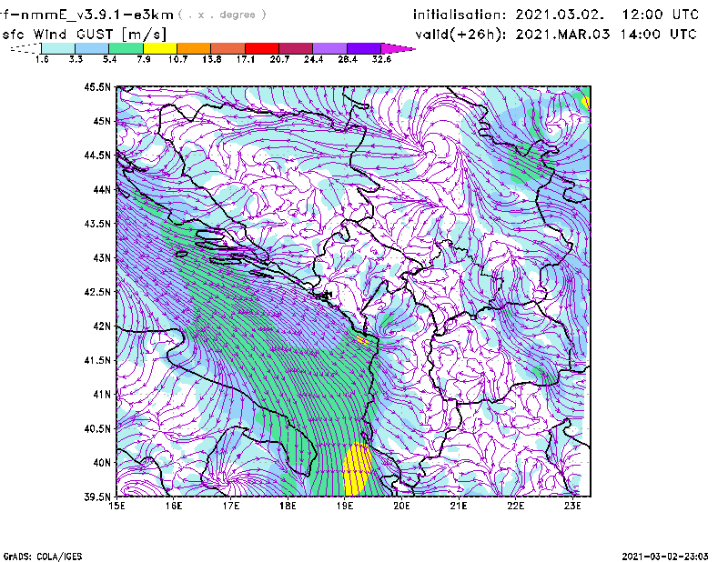This screenshot has width=728, height=562.
Task: Click legend value 5.4
Action: pyautogui.click(x=109, y=59)
